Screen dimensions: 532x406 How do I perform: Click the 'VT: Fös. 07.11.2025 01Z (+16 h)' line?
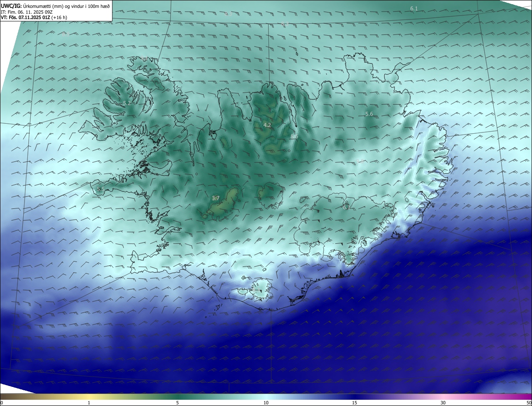point(34,17)
